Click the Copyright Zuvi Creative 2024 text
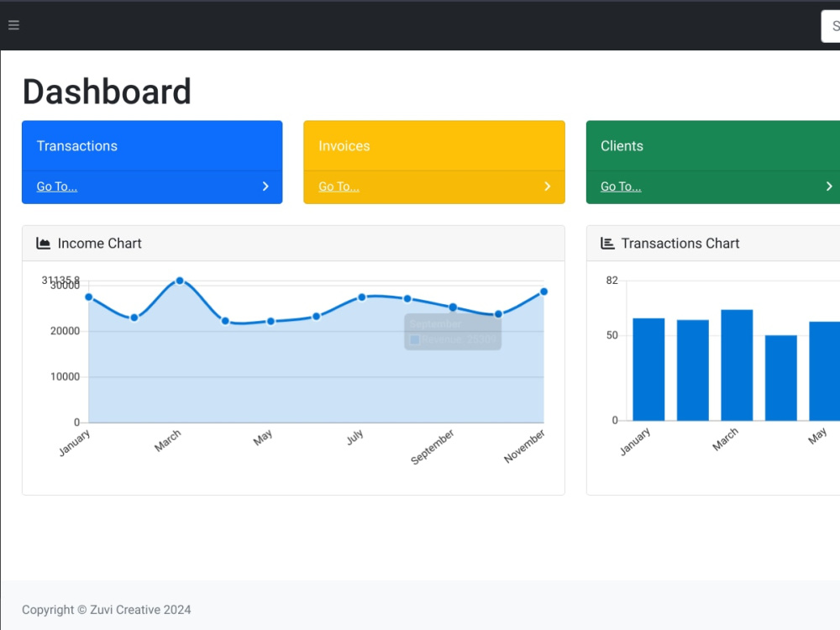The width and height of the screenshot is (840, 630). tap(106, 610)
